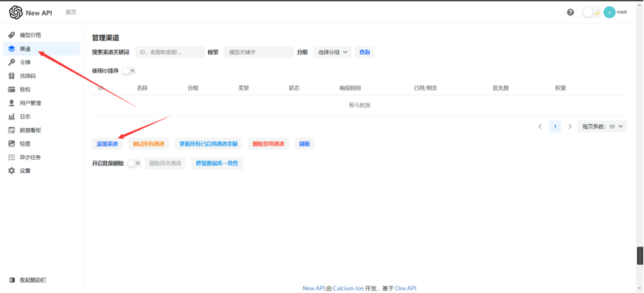This screenshot has height=293, width=644.
Task: Click the root user avatar
Action: 609,12
